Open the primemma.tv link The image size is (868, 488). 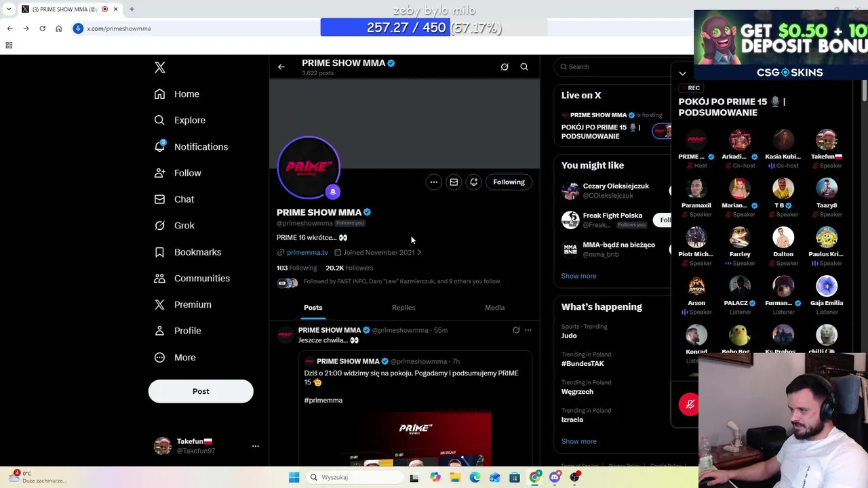(x=307, y=252)
